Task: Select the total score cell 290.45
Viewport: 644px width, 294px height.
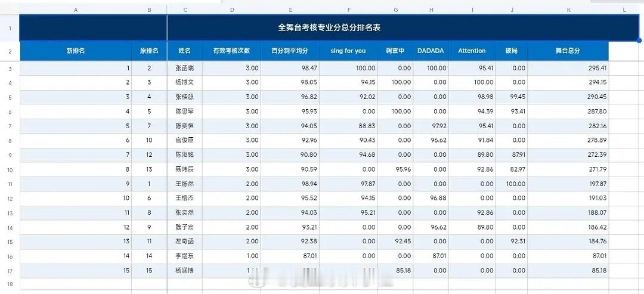Action: pyautogui.click(x=568, y=97)
